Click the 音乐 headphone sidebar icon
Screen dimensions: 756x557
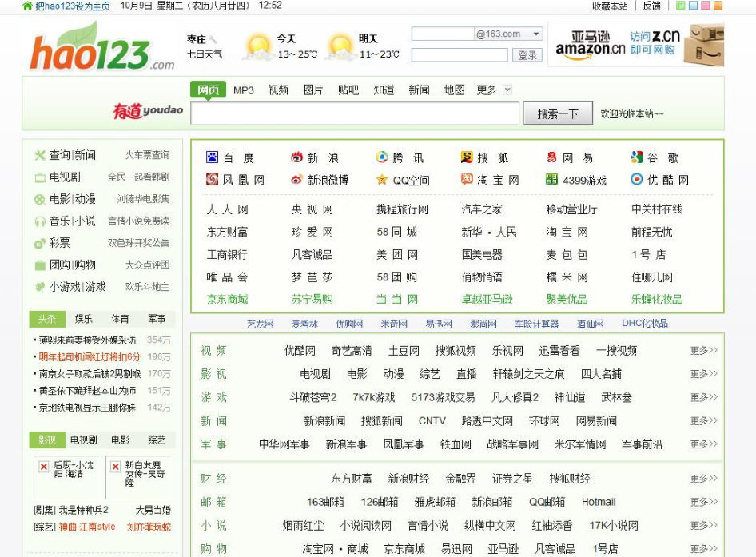coord(39,221)
